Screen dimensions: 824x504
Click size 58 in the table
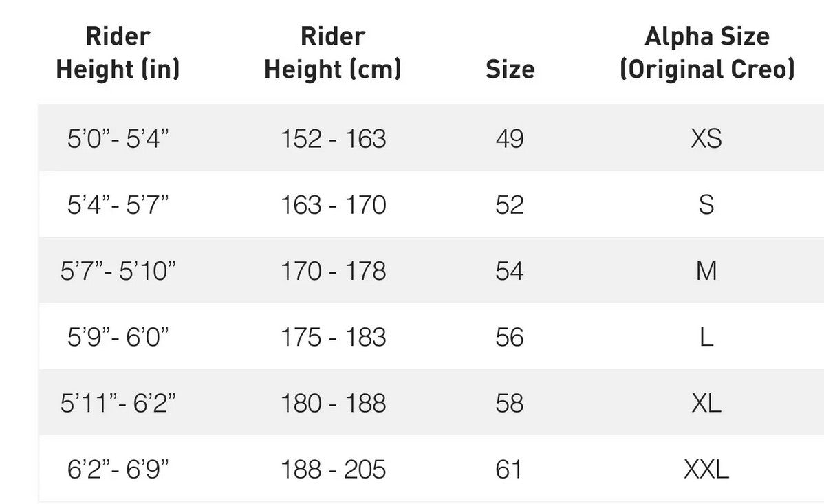point(510,403)
